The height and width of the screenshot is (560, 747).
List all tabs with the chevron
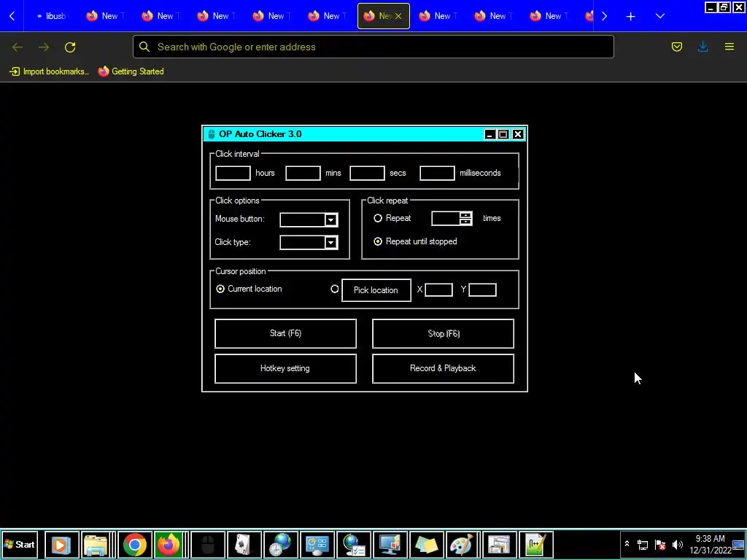pyautogui.click(x=659, y=16)
